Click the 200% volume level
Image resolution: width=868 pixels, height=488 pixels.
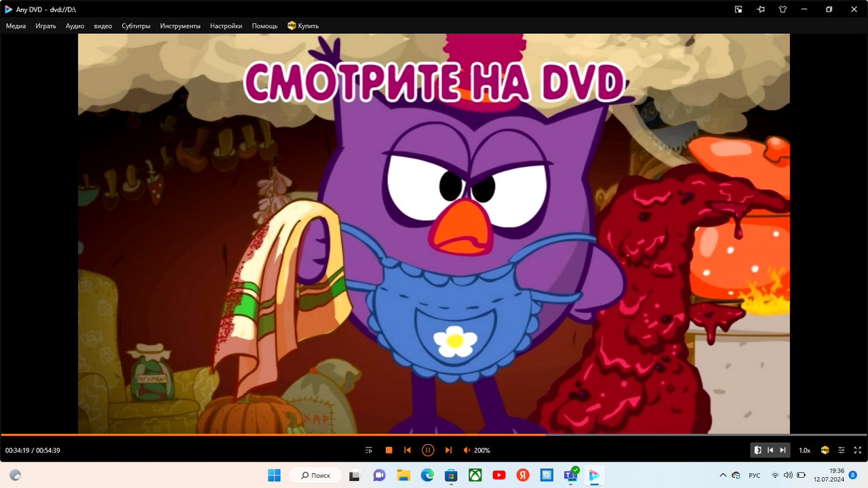point(482,450)
